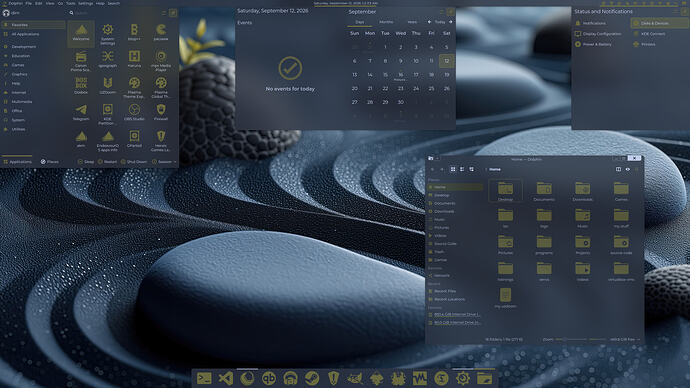Open the Settings menu in the top bar
Image resolution: width=690 pixels, height=388 pixels.
pos(85,3)
